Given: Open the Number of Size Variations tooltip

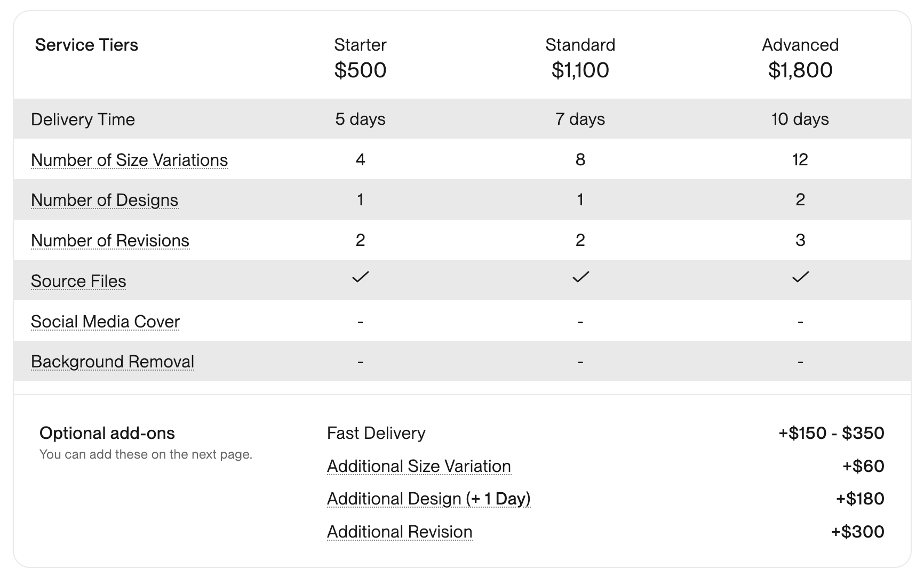Looking at the screenshot, I should click(x=129, y=160).
